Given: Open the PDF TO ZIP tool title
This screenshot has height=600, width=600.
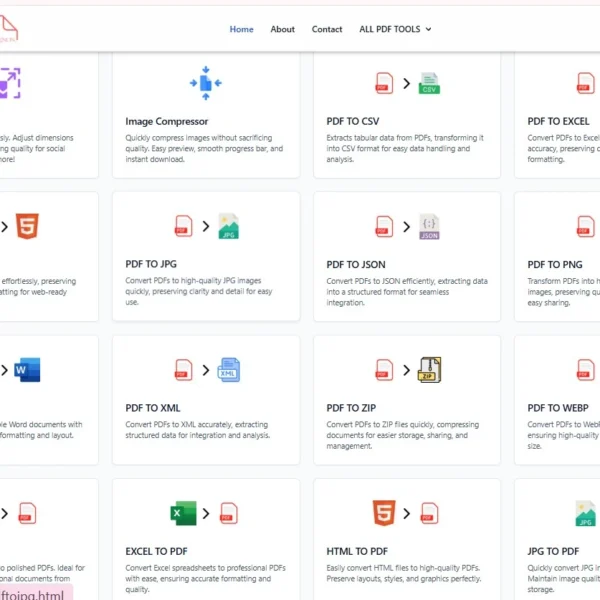Looking at the screenshot, I should [351, 408].
